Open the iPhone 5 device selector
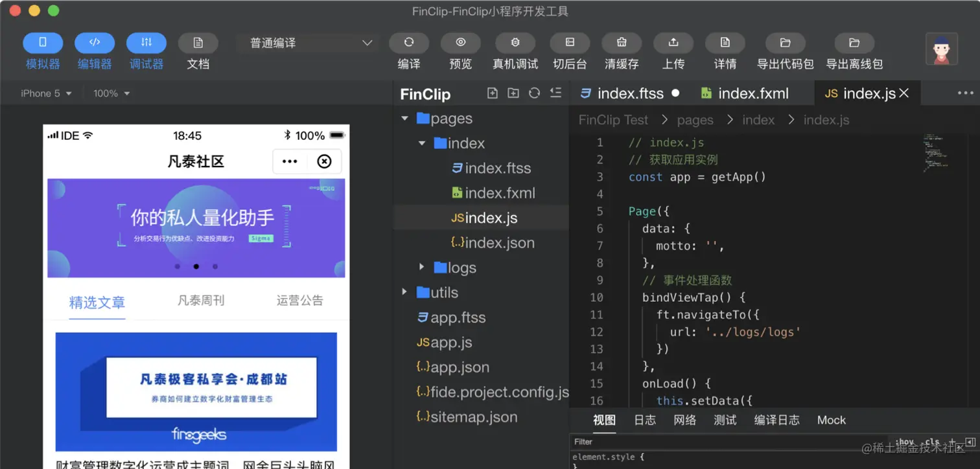 click(x=42, y=93)
